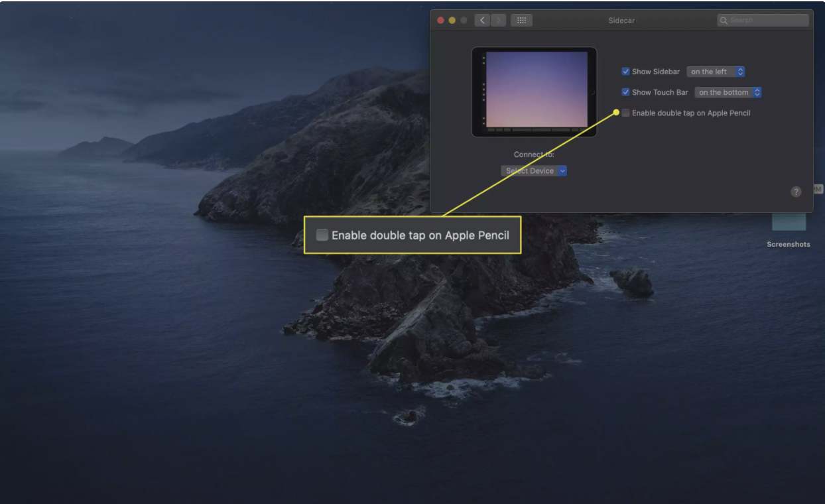Viewport: 825px width, 504px height.
Task: Disable the Show Touch Bar option
Action: click(x=624, y=92)
